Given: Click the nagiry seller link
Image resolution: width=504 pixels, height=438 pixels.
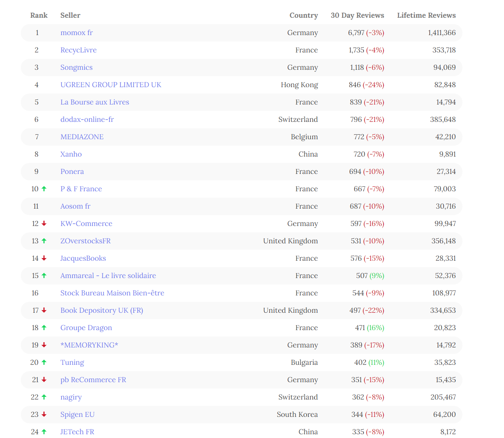Looking at the screenshot, I should 71,397.
